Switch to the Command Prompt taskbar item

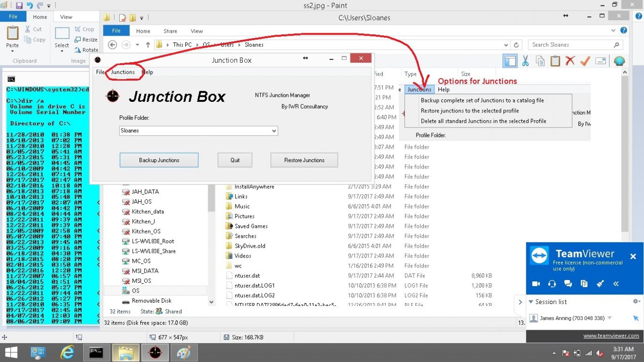[x=96, y=353]
